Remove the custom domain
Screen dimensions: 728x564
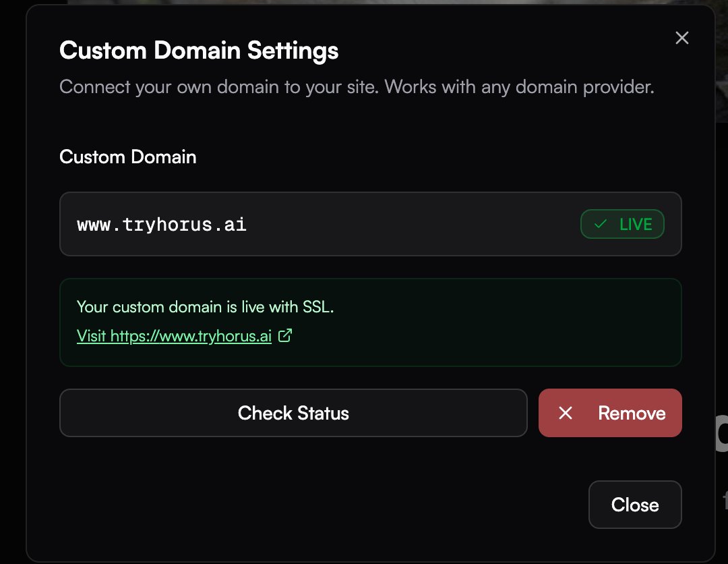610,413
